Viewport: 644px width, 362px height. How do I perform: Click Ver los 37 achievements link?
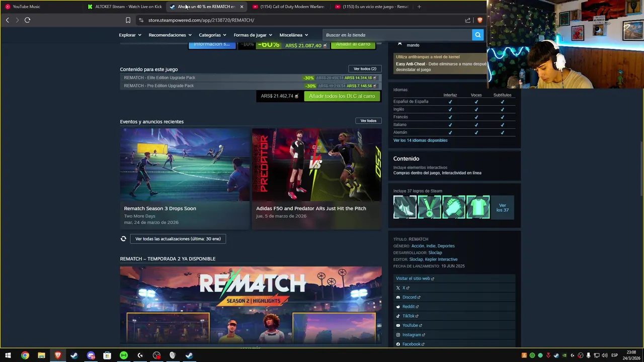point(503,208)
